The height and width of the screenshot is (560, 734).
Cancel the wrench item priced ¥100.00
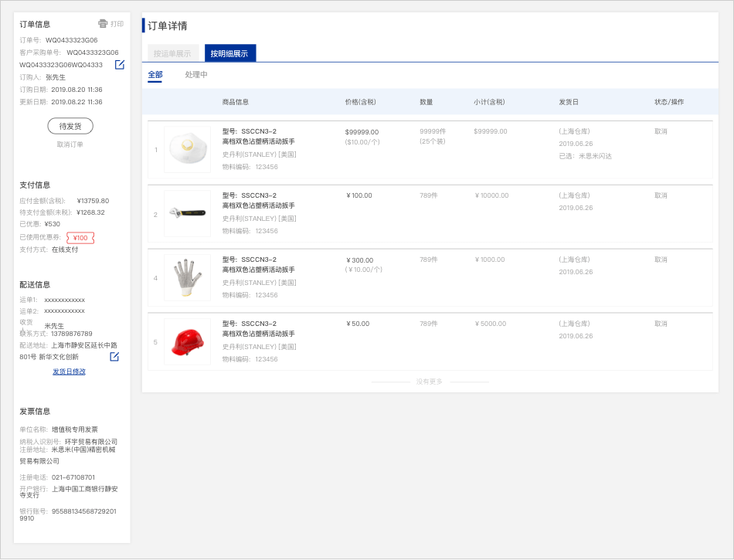click(661, 195)
